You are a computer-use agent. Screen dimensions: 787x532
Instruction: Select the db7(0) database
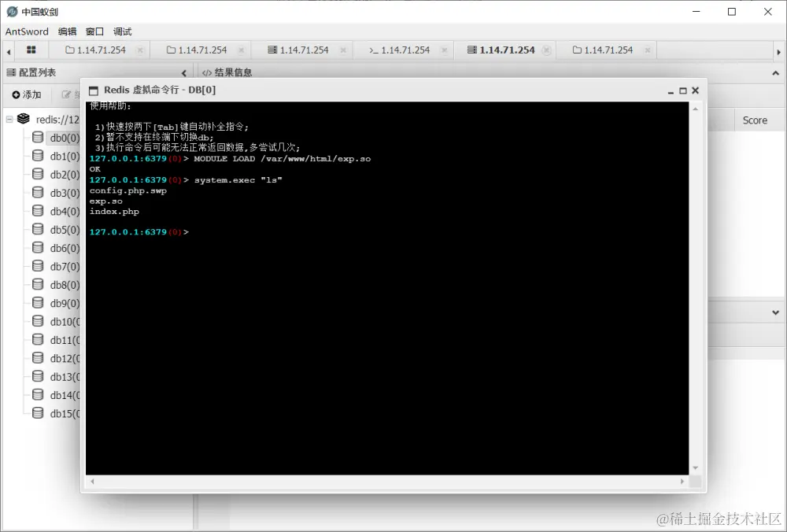(65, 267)
